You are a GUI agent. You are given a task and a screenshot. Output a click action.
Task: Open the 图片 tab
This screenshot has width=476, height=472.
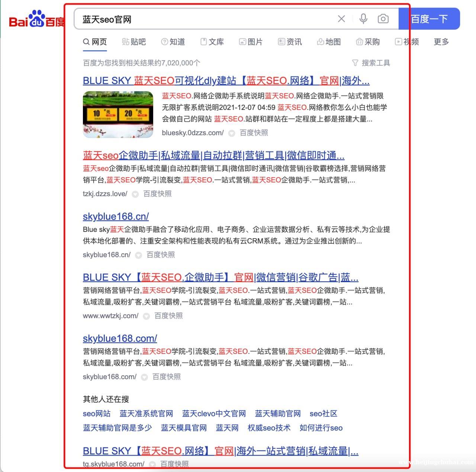pyautogui.click(x=251, y=42)
